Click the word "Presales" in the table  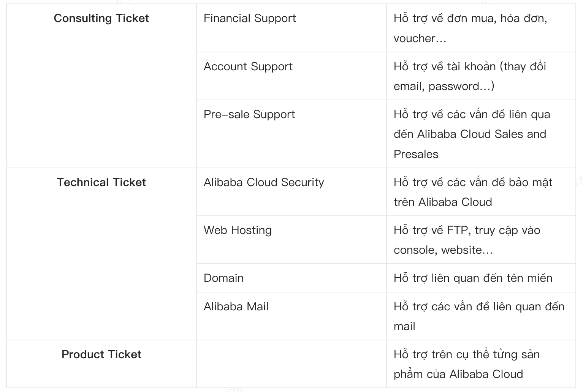[x=416, y=154]
